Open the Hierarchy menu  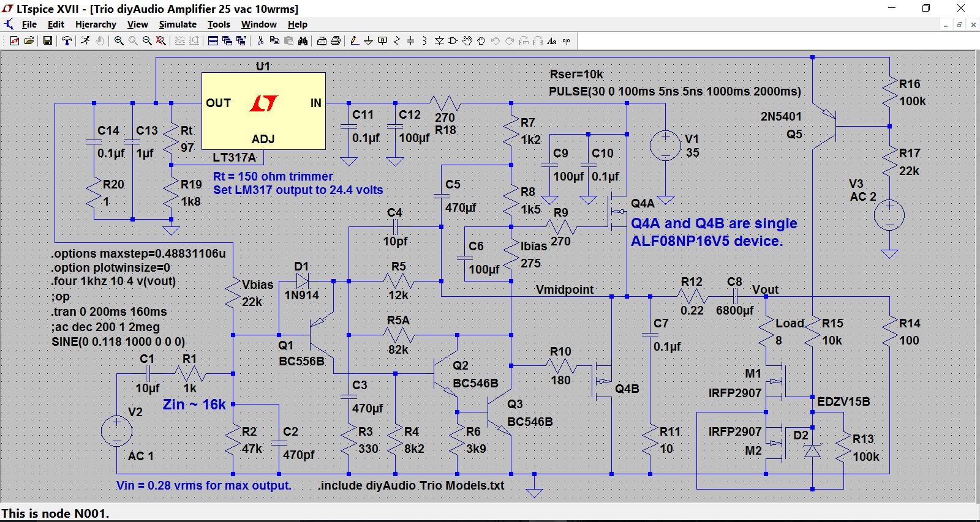96,24
